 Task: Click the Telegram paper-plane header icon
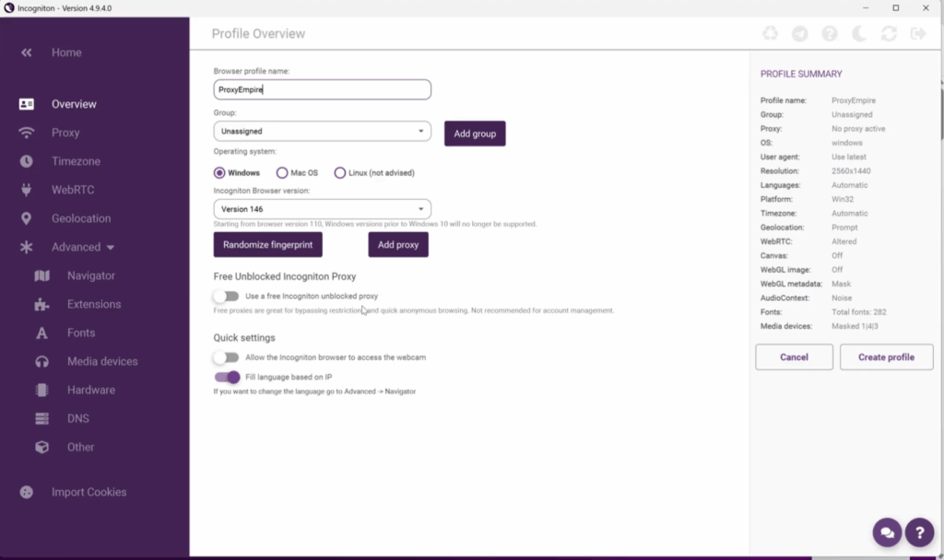[799, 34]
